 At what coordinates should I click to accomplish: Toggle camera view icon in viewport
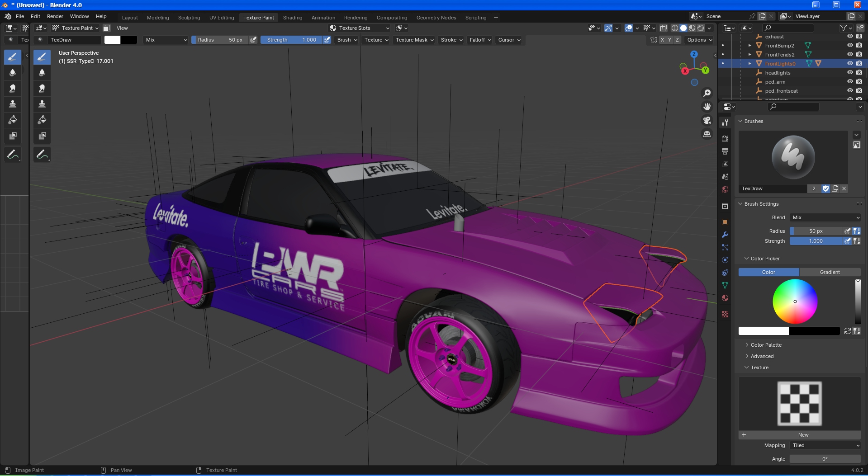coord(707,120)
